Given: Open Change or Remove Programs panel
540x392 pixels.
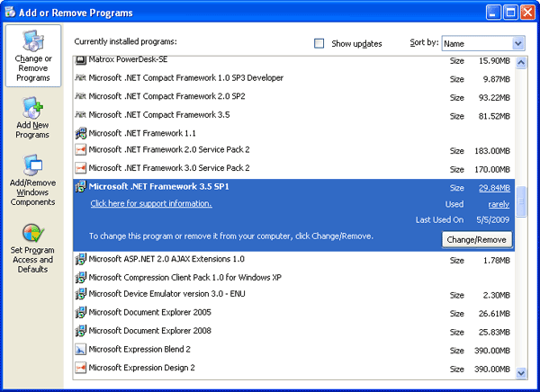Looking at the screenshot, I should click(33, 56).
